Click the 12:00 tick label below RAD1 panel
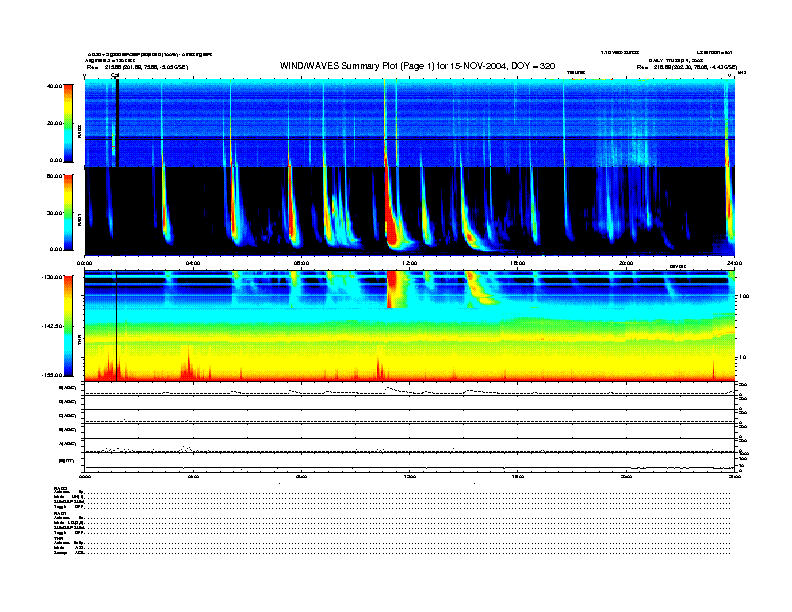 coord(408,263)
